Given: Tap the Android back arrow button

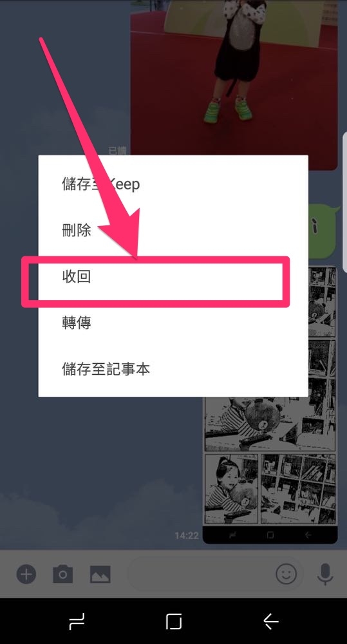Looking at the screenshot, I should 271,621.
